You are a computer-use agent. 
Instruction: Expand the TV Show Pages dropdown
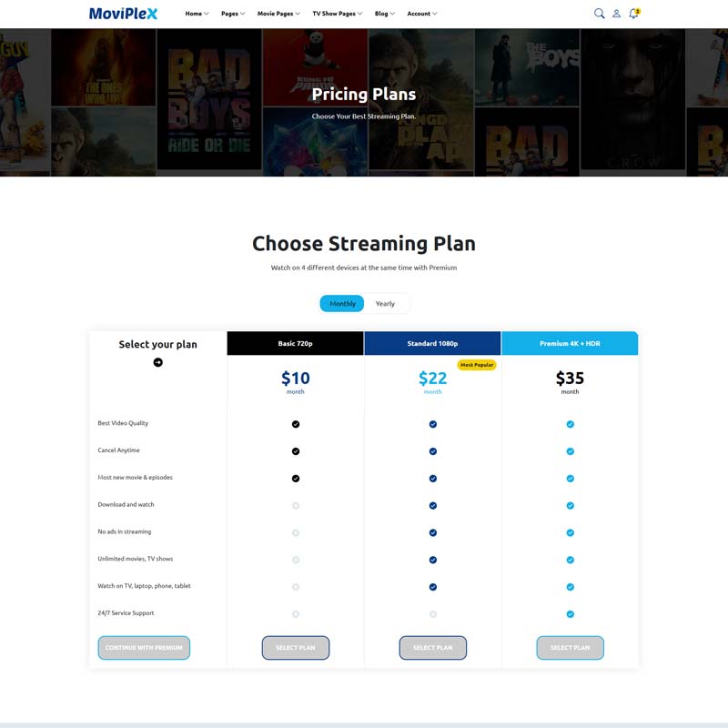pyautogui.click(x=337, y=14)
